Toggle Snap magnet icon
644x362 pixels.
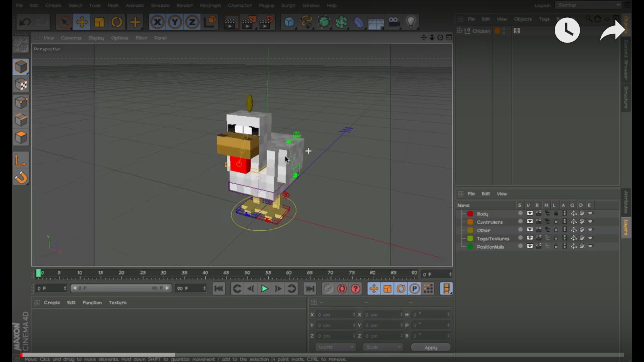(21, 178)
